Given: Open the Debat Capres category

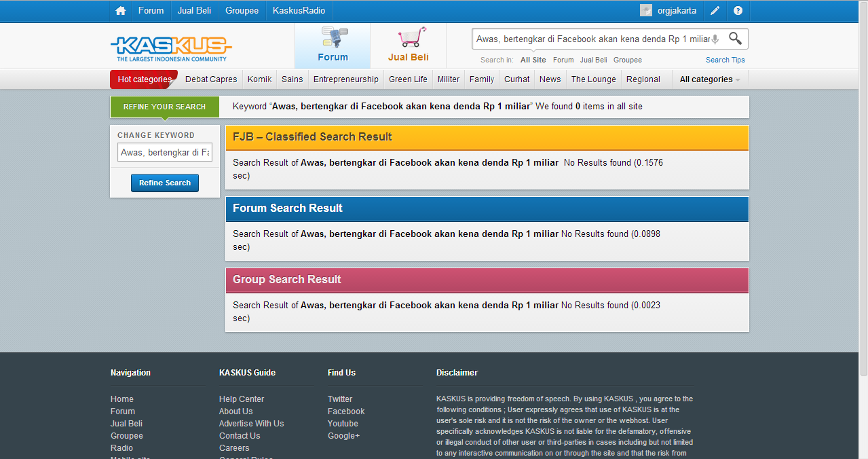Looking at the screenshot, I should [211, 79].
